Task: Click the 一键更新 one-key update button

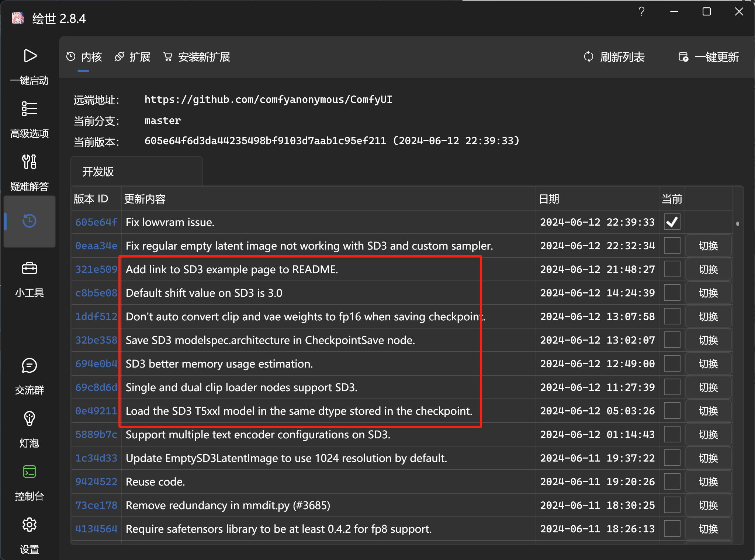Action: coord(709,57)
